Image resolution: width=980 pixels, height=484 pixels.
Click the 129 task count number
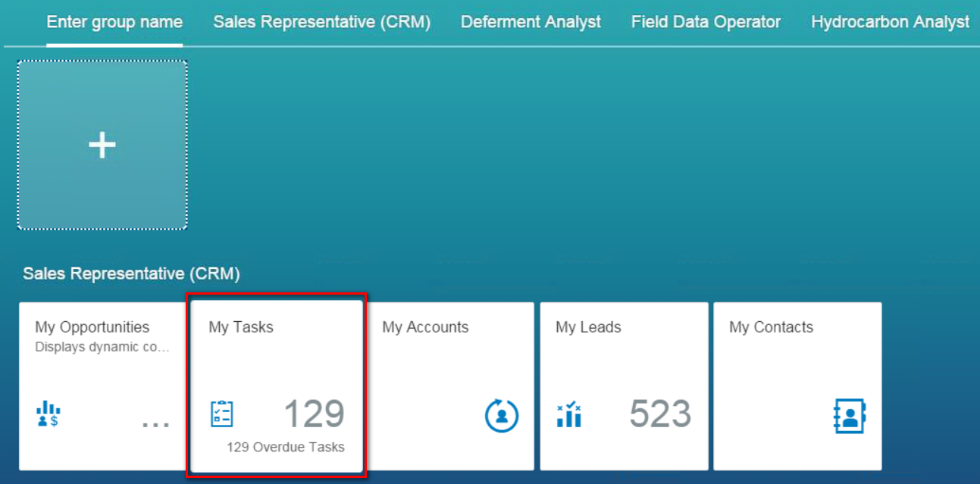coord(314,414)
